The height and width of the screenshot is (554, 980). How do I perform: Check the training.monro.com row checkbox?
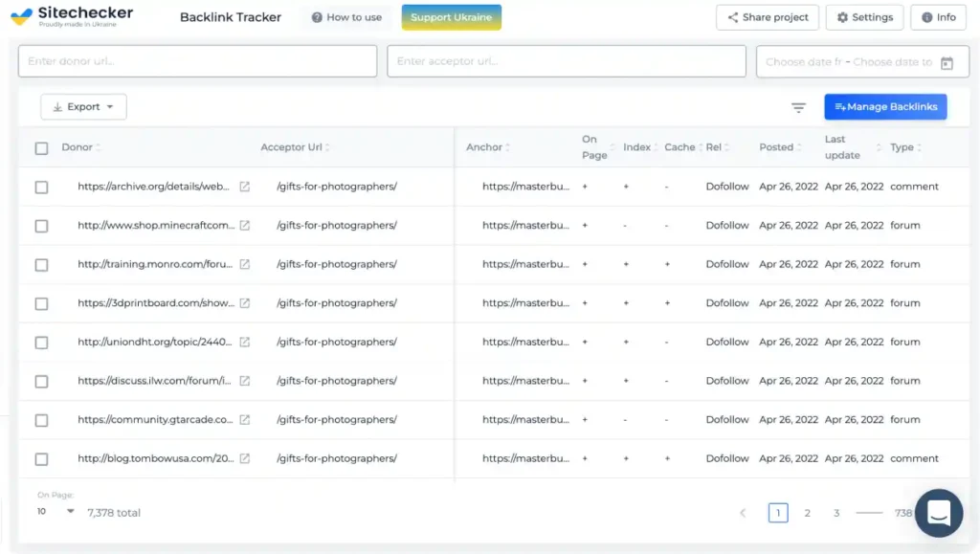coord(41,265)
